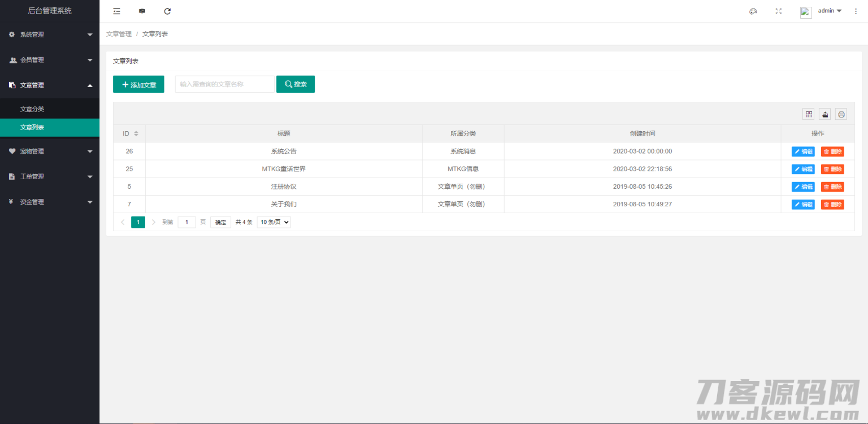Focus the article name search field

pyautogui.click(x=224, y=84)
